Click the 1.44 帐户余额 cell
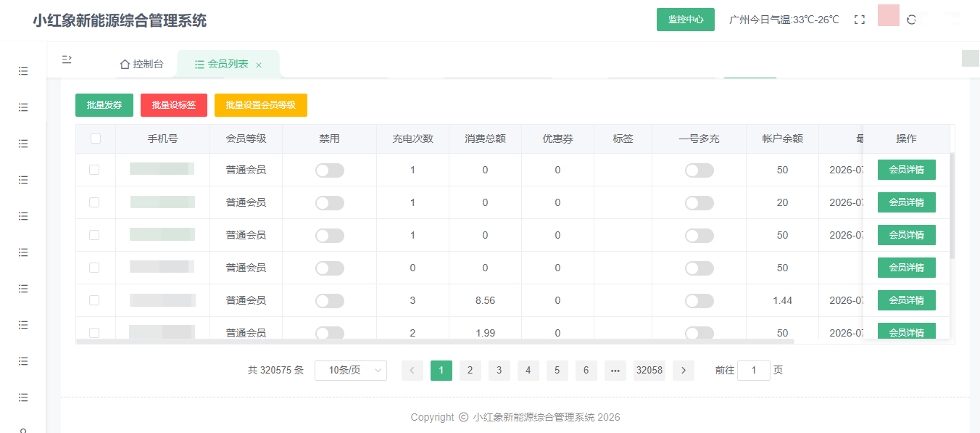980x433 pixels. (783, 300)
